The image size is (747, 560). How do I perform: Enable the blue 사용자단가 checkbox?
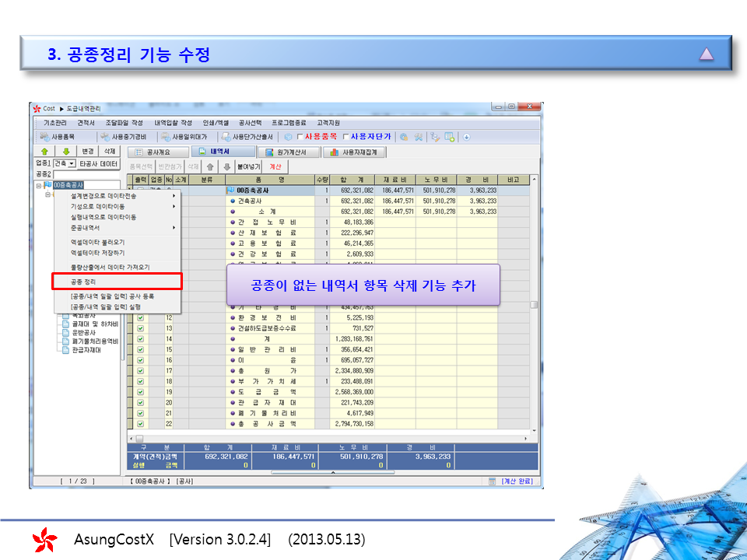pyautogui.click(x=346, y=137)
